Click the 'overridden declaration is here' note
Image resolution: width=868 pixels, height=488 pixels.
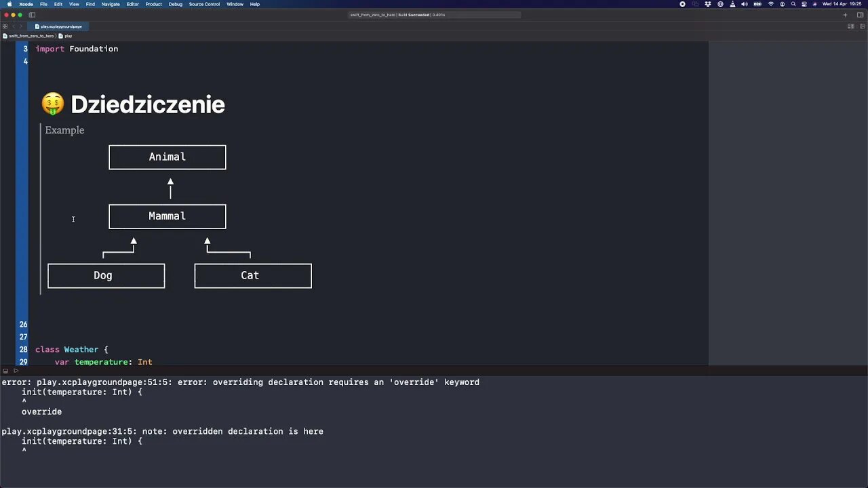click(x=162, y=431)
